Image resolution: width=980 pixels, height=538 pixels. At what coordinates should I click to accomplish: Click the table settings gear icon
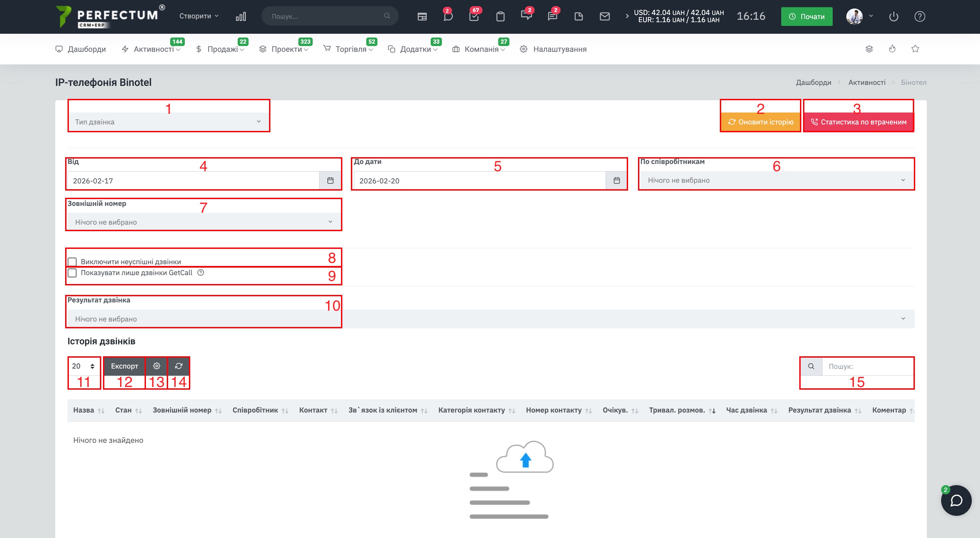coord(157,365)
